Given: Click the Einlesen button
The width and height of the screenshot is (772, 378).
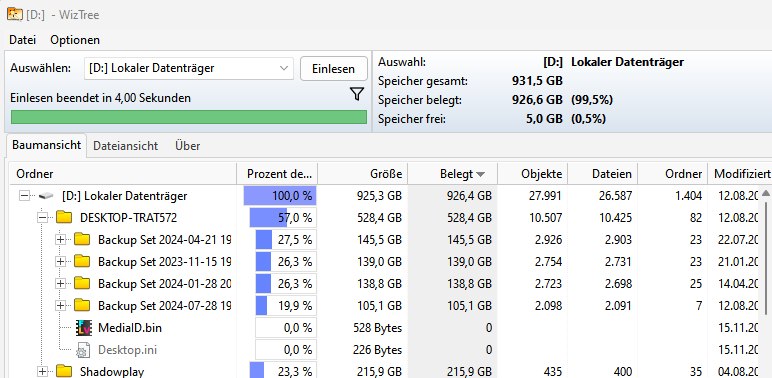Looking at the screenshot, I should tap(334, 68).
